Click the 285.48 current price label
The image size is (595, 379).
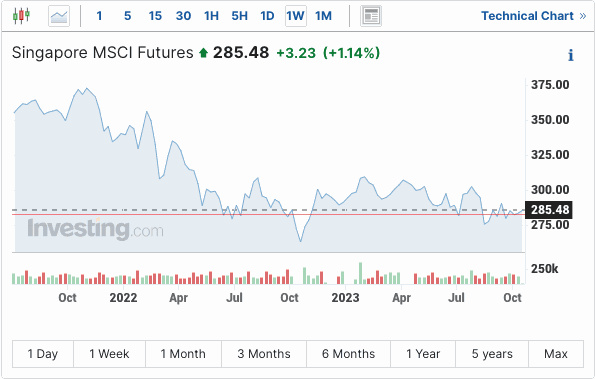click(x=548, y=210)
